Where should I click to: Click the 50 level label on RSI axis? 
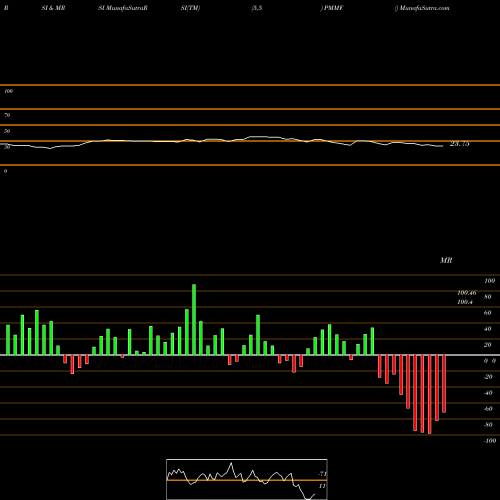7,131
